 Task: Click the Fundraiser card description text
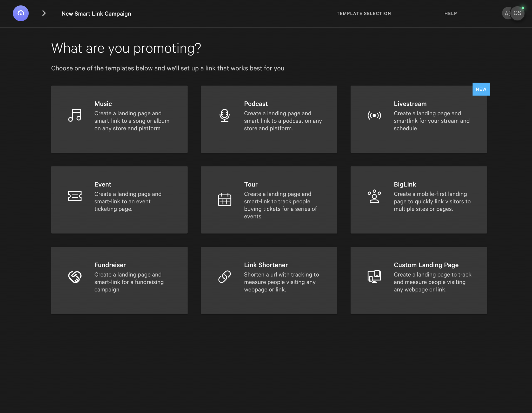(129, 282)
